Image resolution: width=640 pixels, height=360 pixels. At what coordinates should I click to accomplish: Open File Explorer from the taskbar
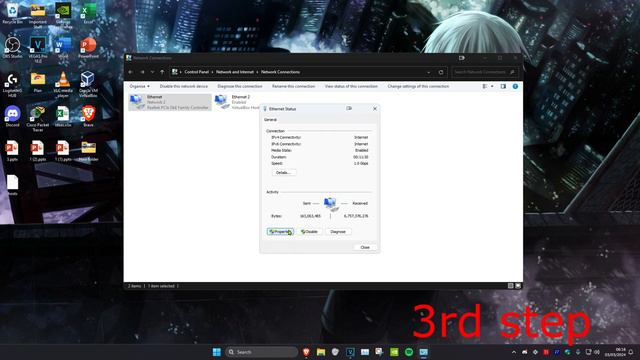point(321,352)
